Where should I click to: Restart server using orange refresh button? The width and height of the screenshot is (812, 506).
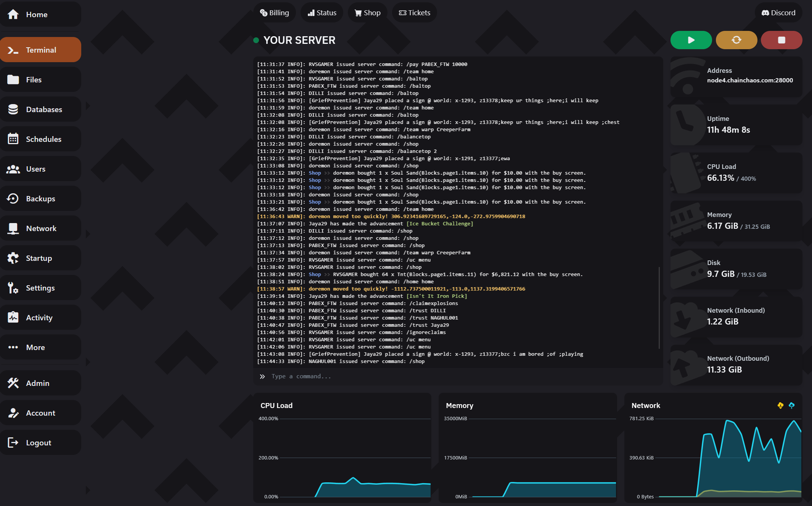click(736, 40)
